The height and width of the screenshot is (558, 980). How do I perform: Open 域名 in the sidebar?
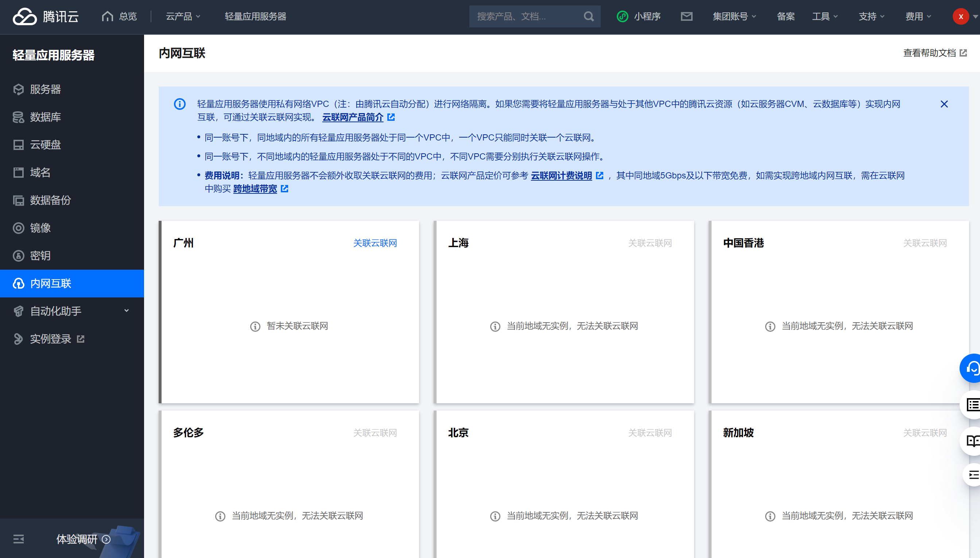tap(72, 173)
